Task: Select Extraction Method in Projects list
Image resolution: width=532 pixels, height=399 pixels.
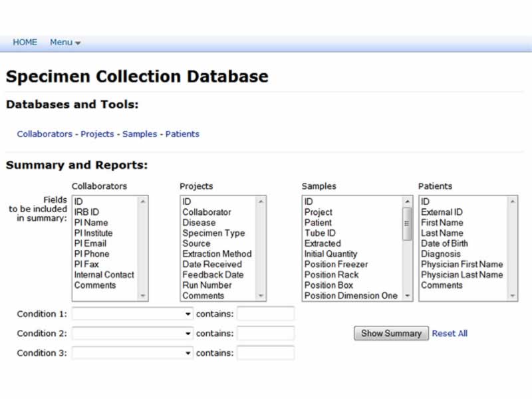Action: point(217,253)
